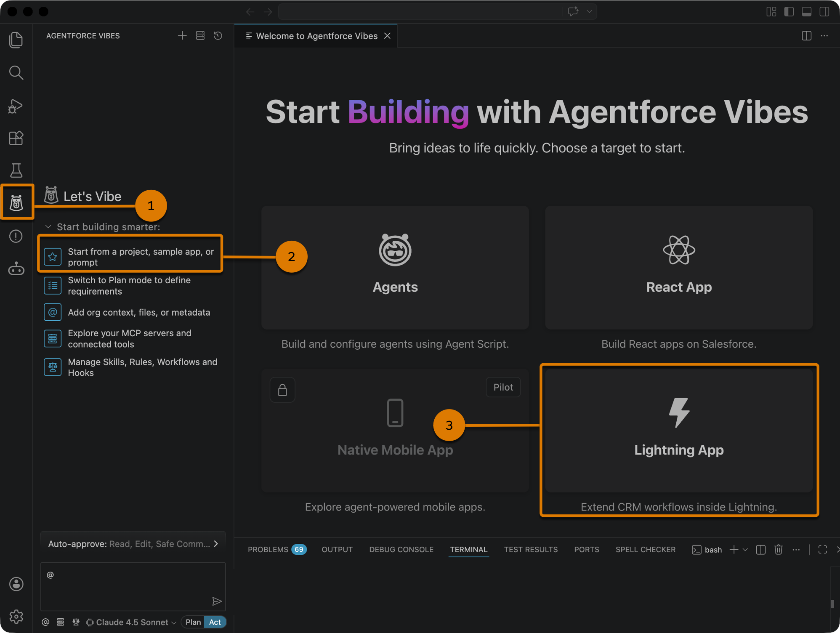
Task: Choose the React App target card
Action: pos(678,267)
